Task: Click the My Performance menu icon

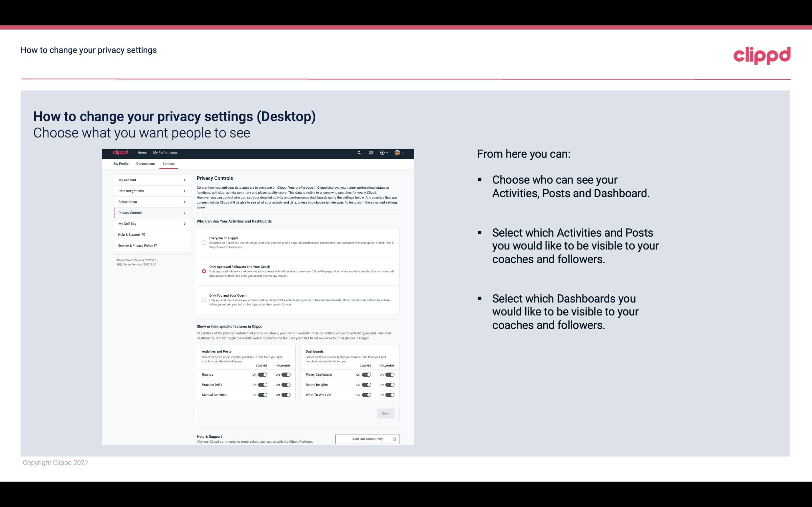Action: click(166, 153)
